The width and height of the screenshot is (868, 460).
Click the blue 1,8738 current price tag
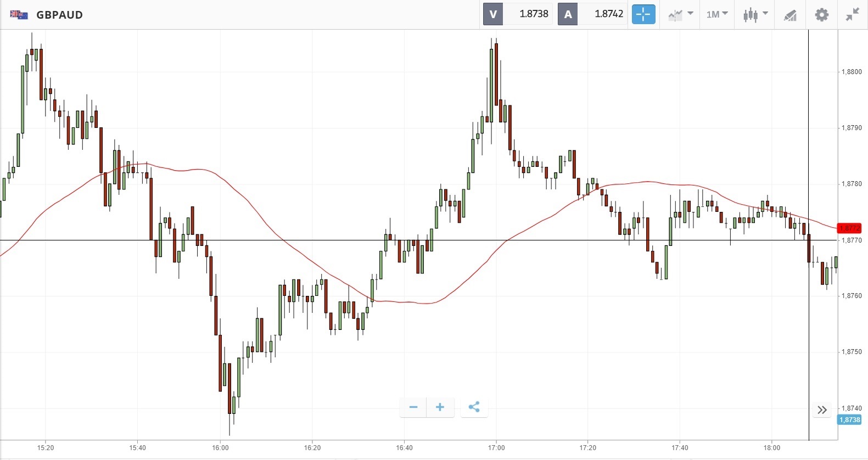[849, 420]
